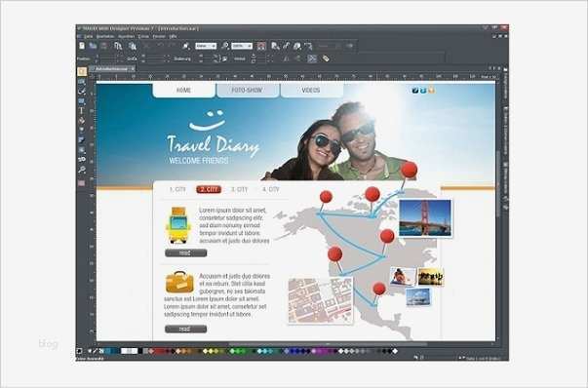The height and width of the screenshot is (388, 588).
Task: Click the Open file icon
Action: click(x=93, y=46)
